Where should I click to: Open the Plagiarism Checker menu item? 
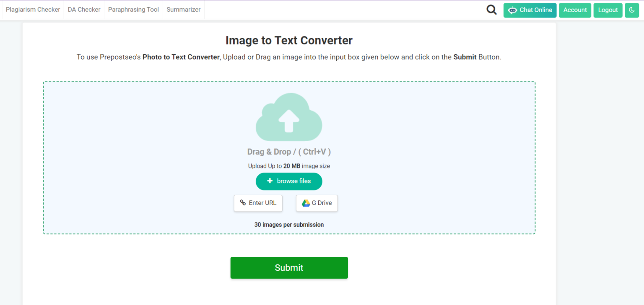pos(33,10)
